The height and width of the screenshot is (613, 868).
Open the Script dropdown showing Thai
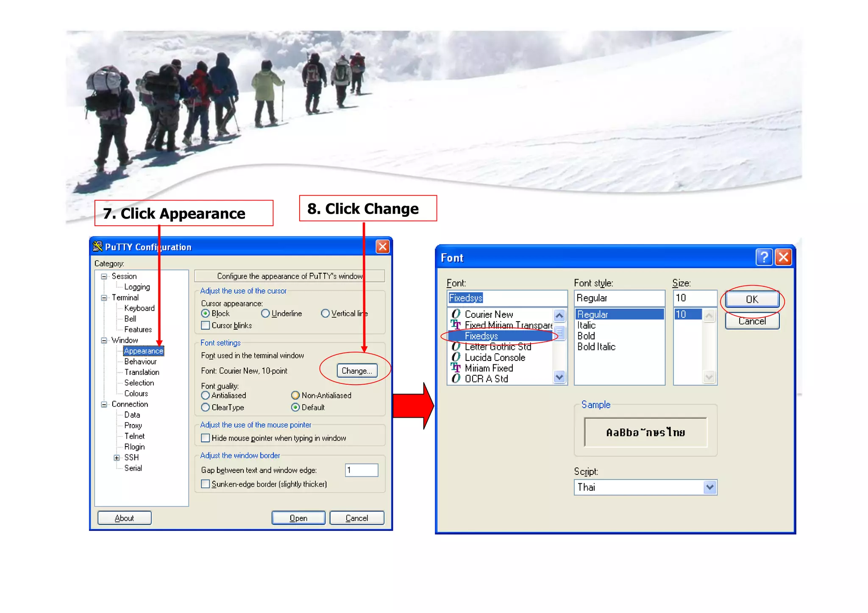[710, 487]
